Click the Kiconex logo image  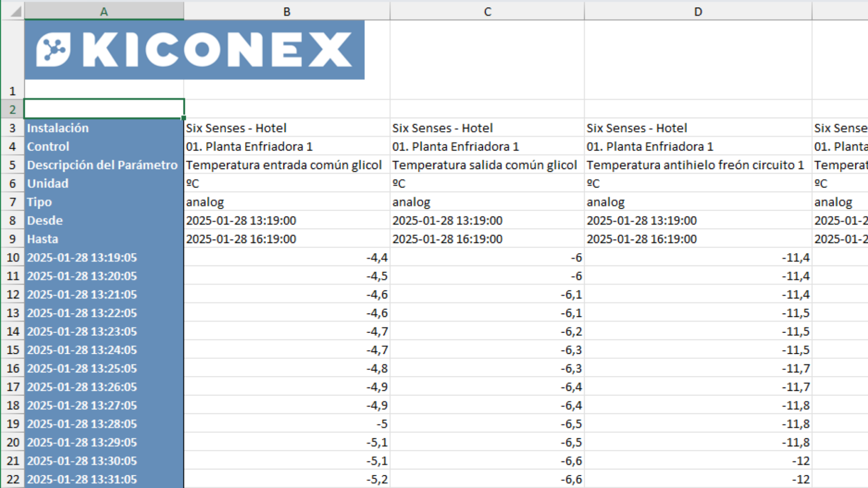tap(194, 50)
